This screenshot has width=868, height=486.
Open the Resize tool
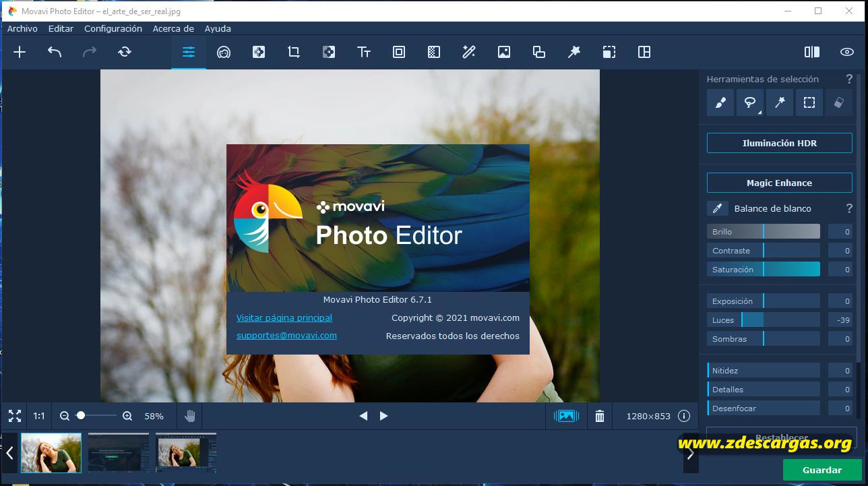click(x=609, y=52)
